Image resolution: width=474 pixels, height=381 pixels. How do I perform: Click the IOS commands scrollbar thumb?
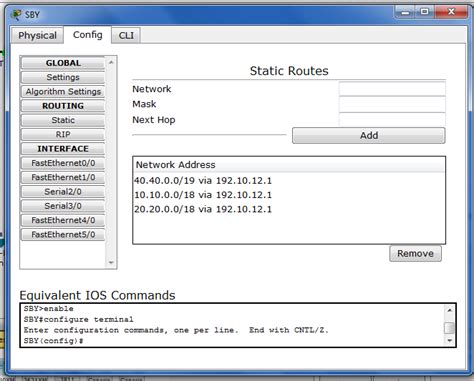[x=449, y=328]
